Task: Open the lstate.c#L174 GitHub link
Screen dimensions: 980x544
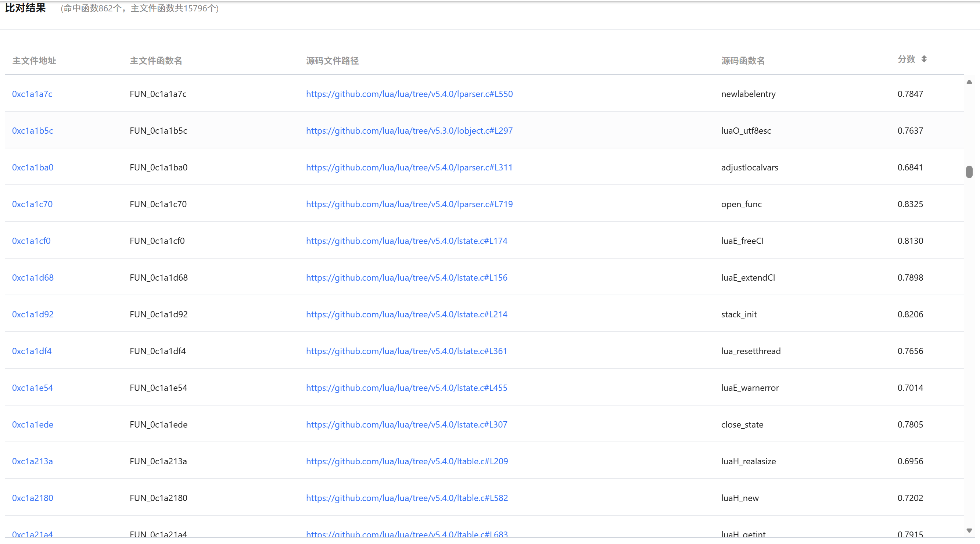Action: pyautogui.click(x=407, y=241)
